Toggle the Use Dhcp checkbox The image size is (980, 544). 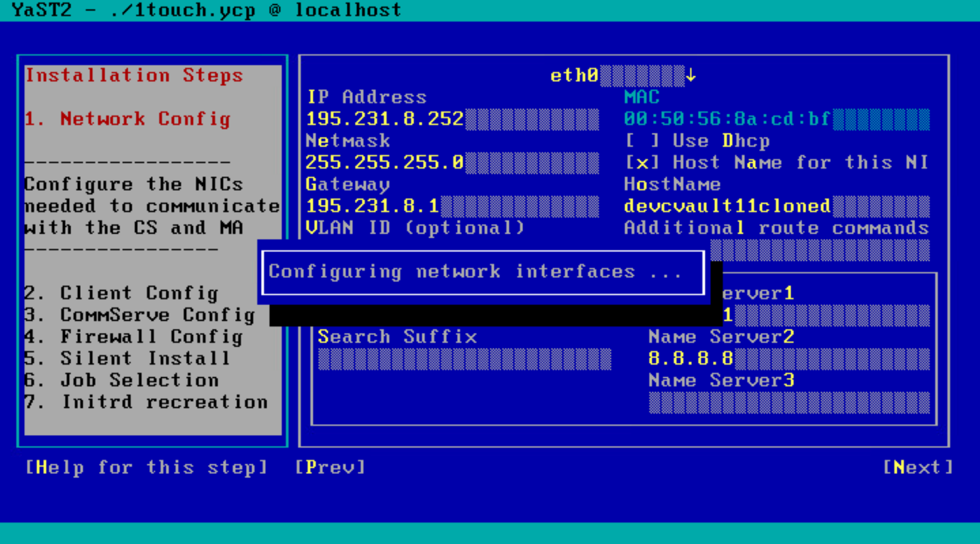point(697,141)
